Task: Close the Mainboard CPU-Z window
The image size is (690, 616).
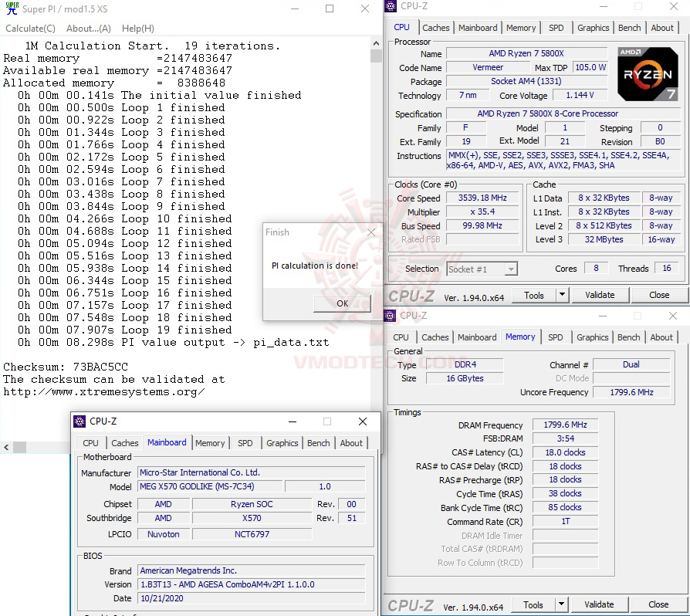Action: [x=363, y=421]
